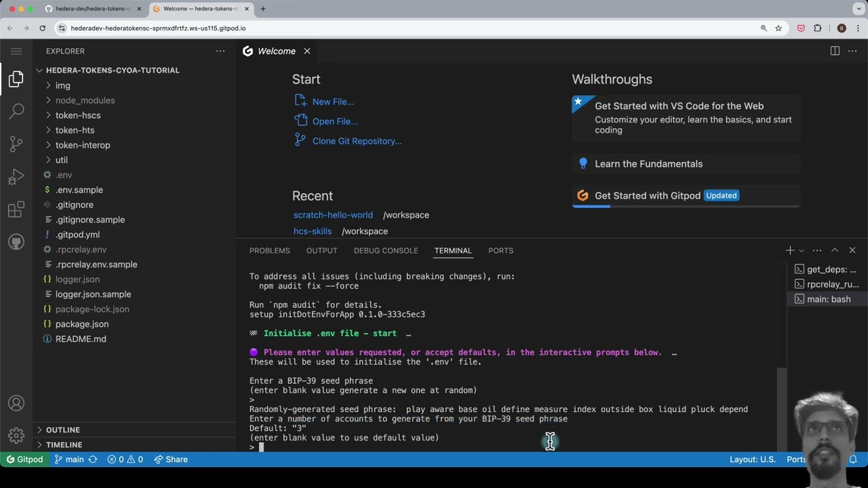Expand the OUTLINE section
The image size is (868, 488).
pos(63,430)
